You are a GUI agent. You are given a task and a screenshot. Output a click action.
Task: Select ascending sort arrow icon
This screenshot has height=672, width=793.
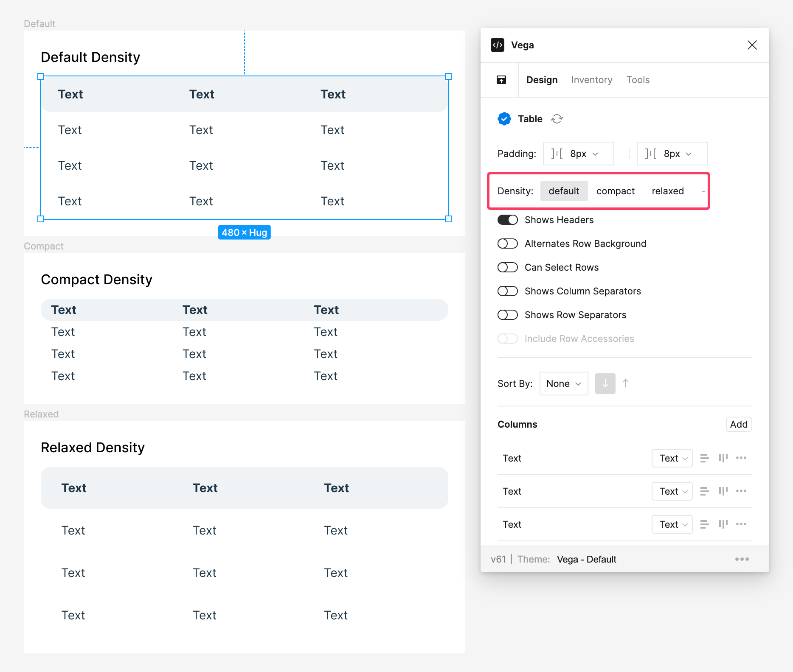click(626, 384)
